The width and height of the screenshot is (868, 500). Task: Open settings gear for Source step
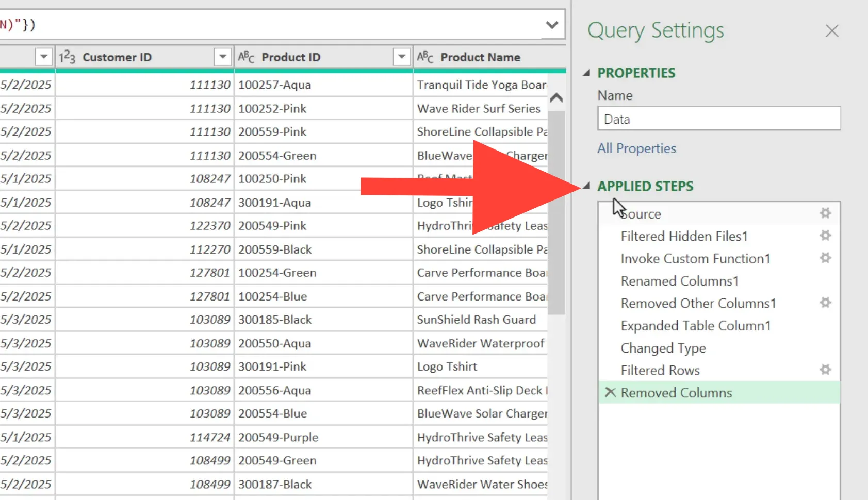pos(825,213)
